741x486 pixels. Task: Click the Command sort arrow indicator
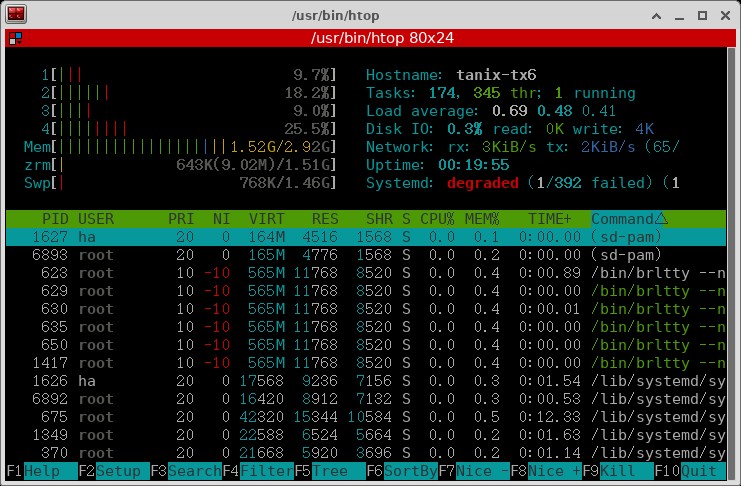click(x=662, y=218)
